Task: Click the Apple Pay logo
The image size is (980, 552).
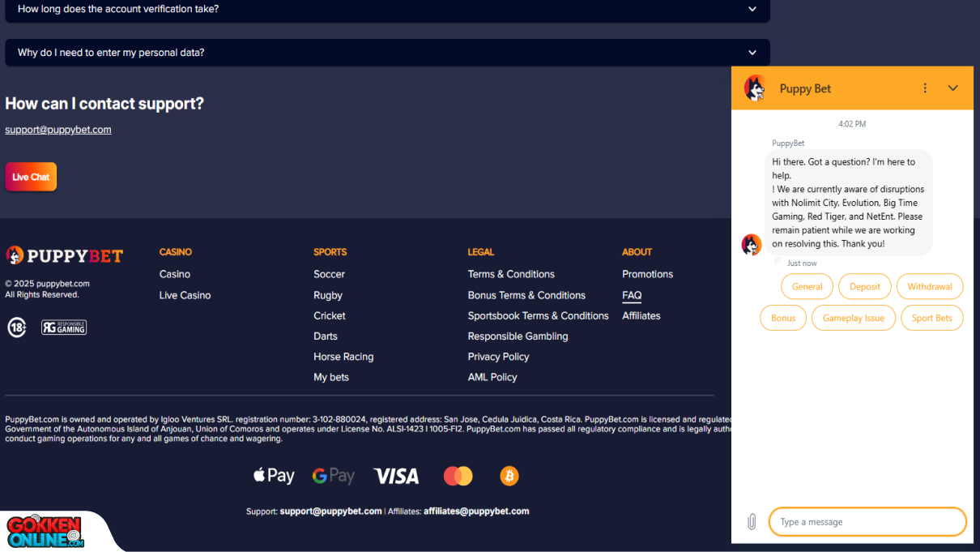Action: (274, 476)
